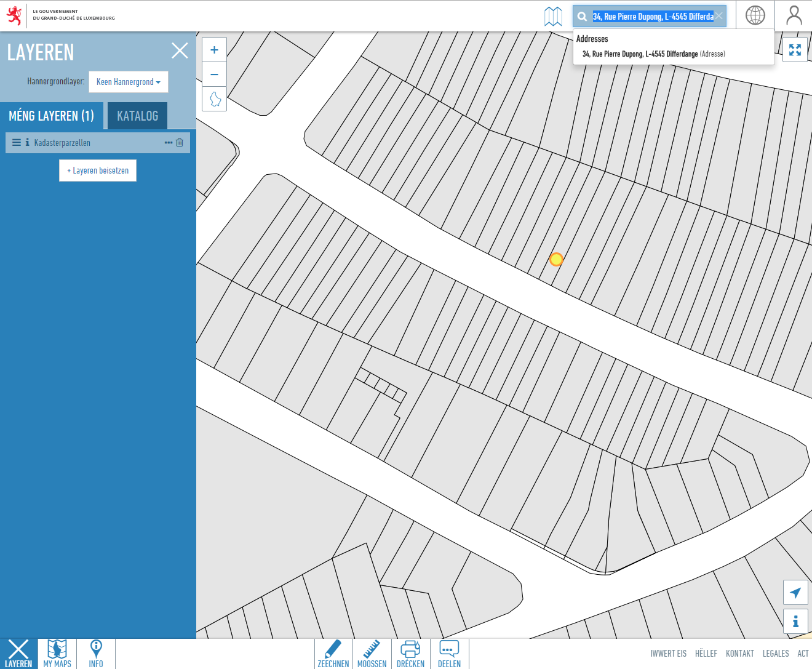Open the Deelen sharing tool

[x=449, y=654]
